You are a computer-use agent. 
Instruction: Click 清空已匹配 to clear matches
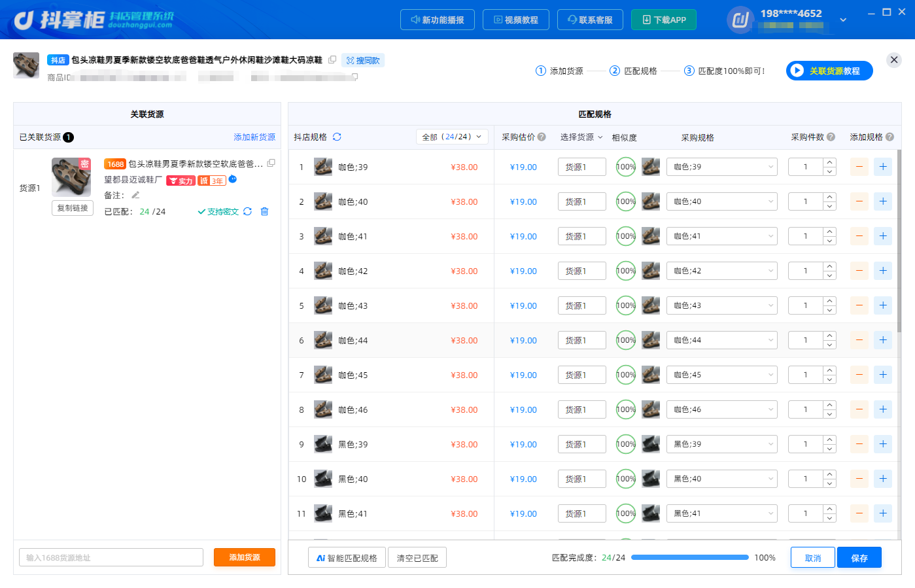pos(417,558)
